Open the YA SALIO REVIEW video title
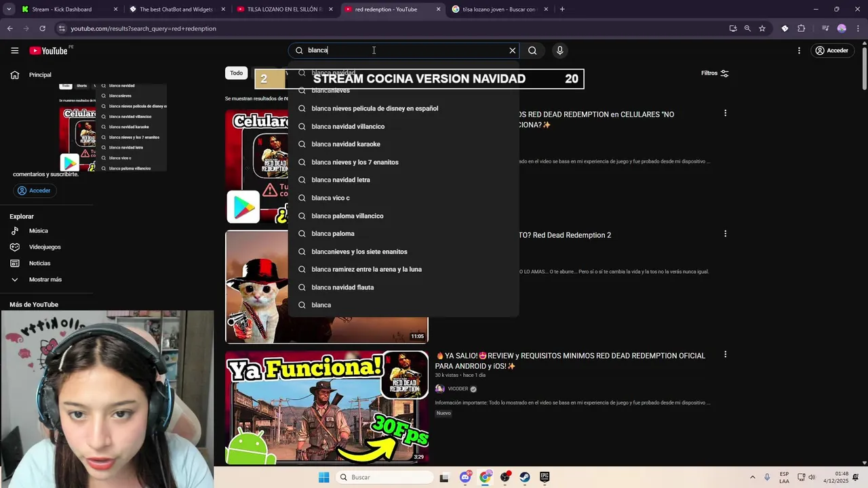 [x=571, y=361]
